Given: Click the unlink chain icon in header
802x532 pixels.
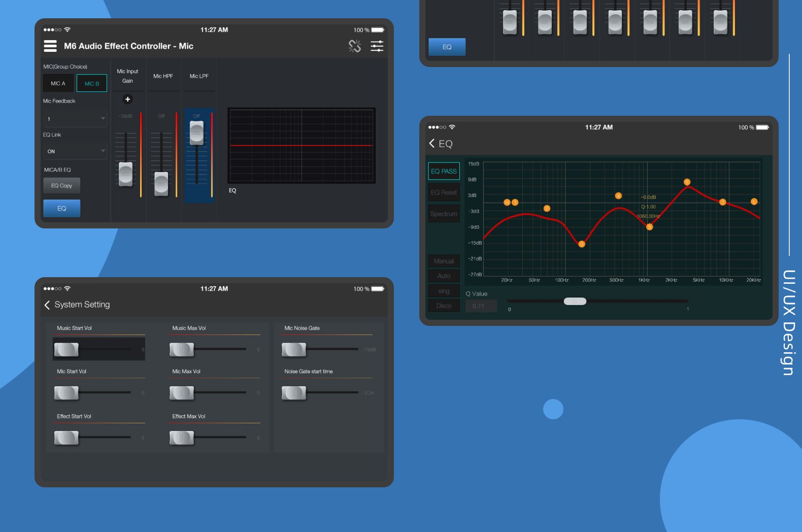Looking at the screenshot, I should [354, 46].
